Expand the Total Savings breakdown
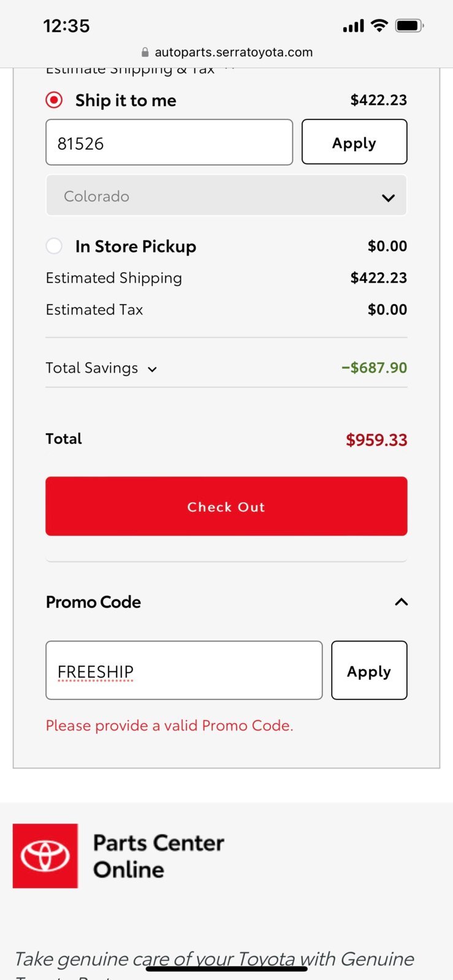This screenshot has height=980, width=453. [102, 368]
